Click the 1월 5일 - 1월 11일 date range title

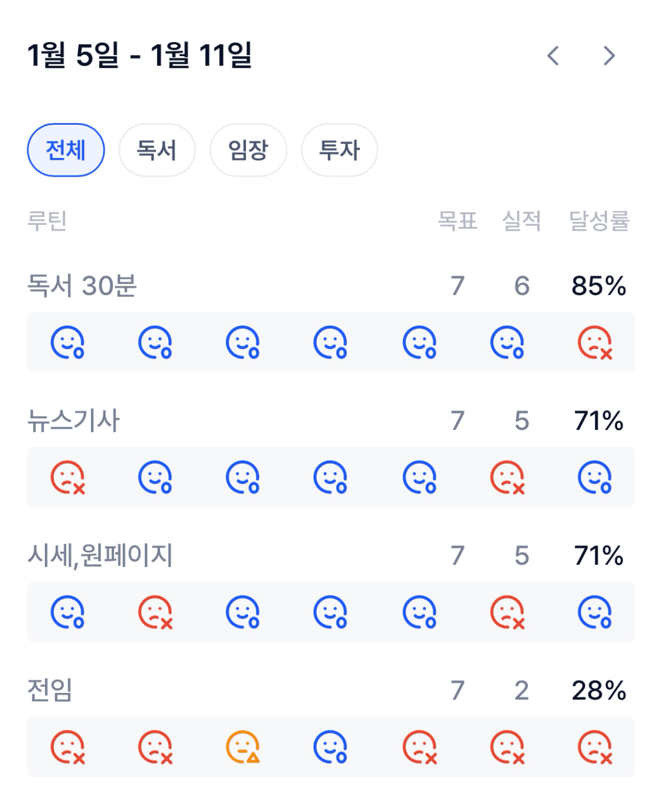tap(139, 56)
